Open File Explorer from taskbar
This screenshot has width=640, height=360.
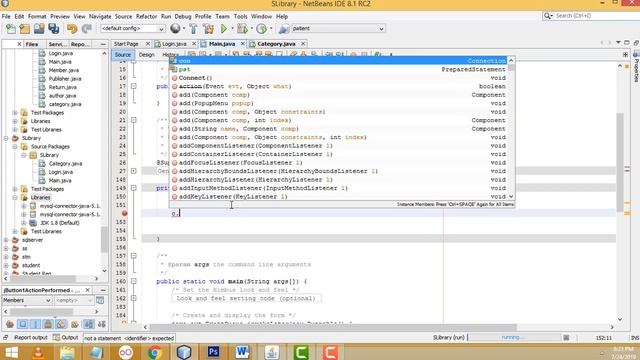68,352
